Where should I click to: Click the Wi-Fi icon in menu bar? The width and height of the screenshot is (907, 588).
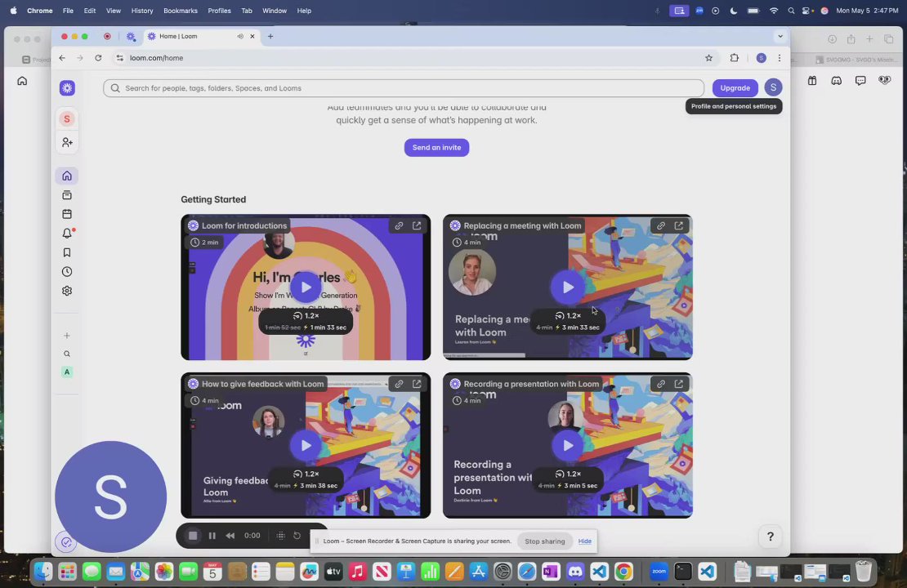(773, 11)
